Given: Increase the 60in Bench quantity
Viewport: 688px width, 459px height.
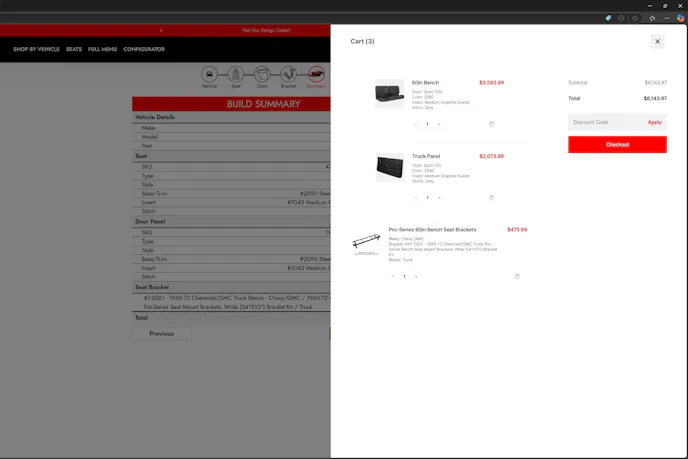Looking at the screenshot, I should (438, 124).
